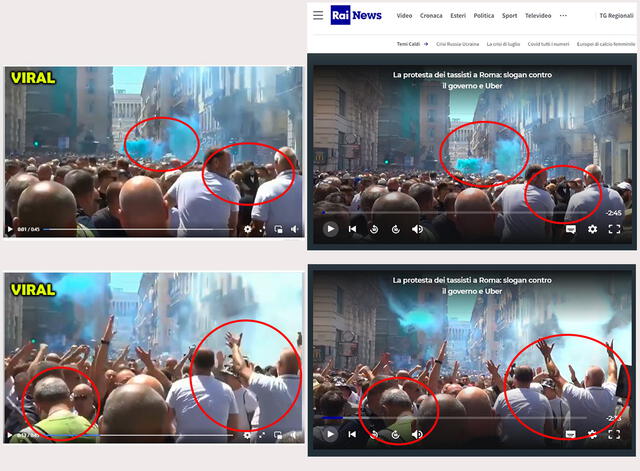The height and width of the screenshot is (471, 640).
Task: Seek on the upper VIRAL progress bar
Action: [139, 229]
